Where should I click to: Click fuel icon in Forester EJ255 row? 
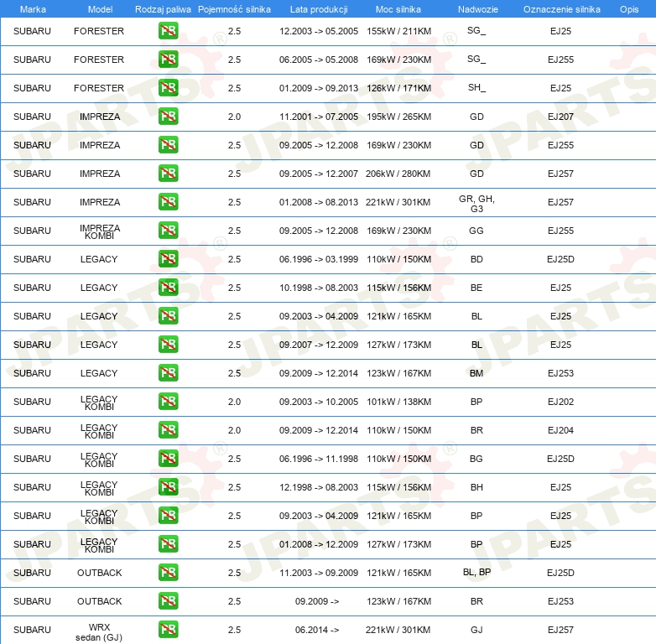click(168, 60)
